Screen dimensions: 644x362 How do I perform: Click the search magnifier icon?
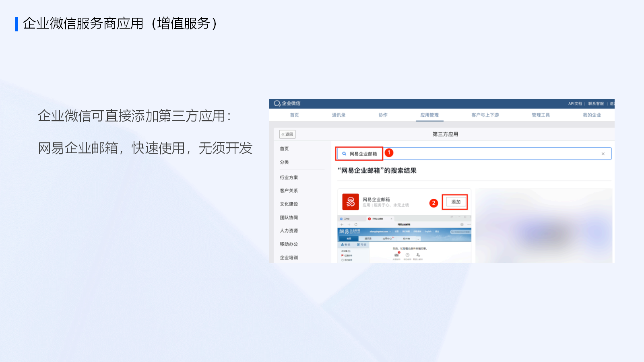344,154
